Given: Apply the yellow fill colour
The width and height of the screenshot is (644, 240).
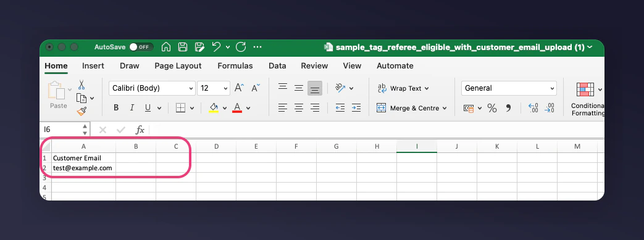Looking at the screenshot, I should (x=214, y=108).
